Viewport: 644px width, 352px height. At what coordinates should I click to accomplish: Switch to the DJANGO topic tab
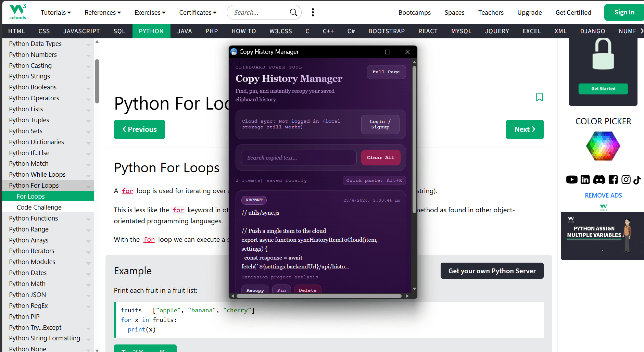[593, 31]
